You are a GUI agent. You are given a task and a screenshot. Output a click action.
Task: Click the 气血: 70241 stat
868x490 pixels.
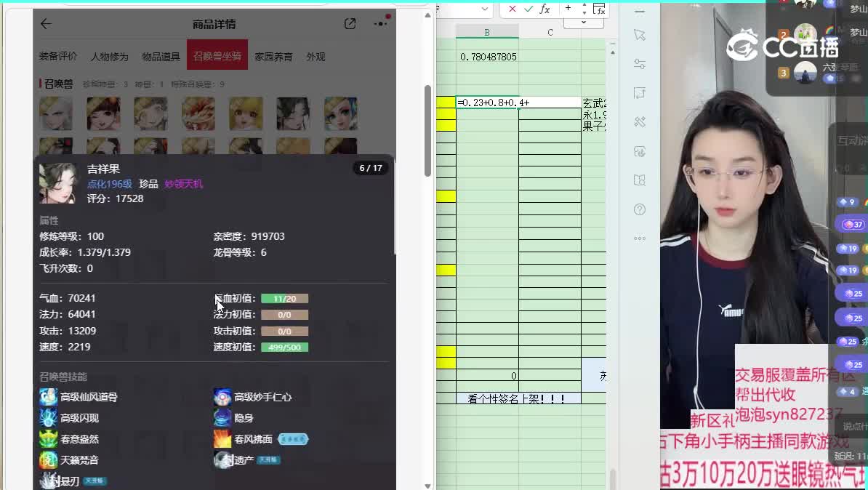67,298
